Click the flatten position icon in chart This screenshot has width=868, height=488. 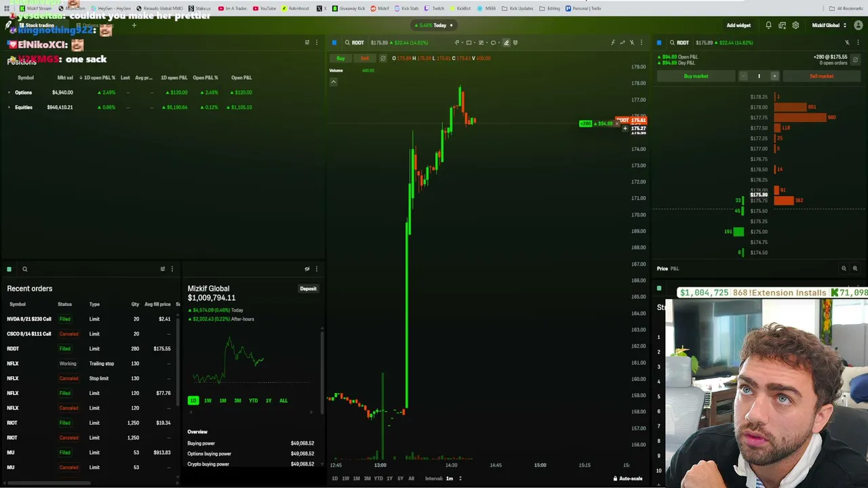click(x=382, y=58)
